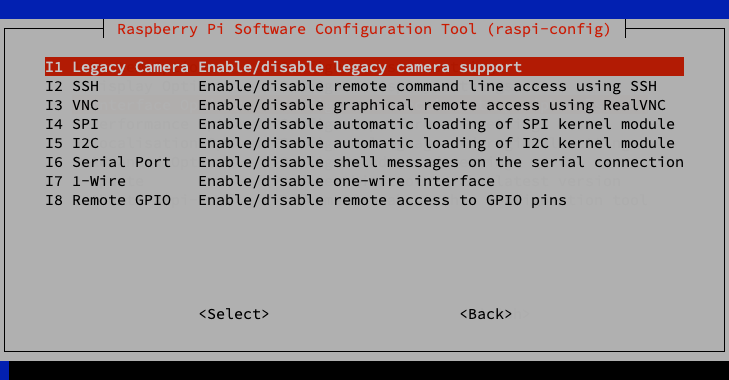Choose the I6 Serial Port option
The width and height of the screenshot is (729, 380).
tap(364, 162)
